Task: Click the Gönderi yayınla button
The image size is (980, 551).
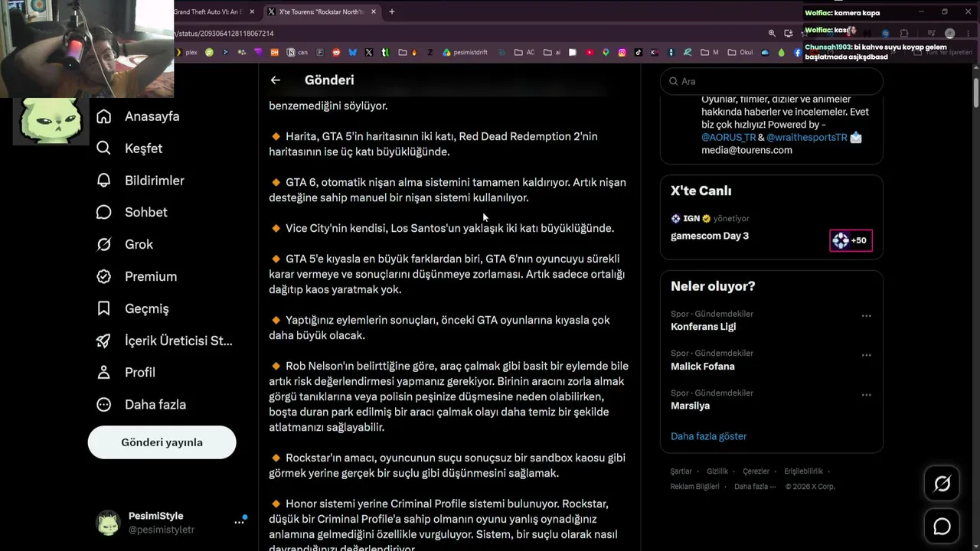Action: (x=162, y=442)
